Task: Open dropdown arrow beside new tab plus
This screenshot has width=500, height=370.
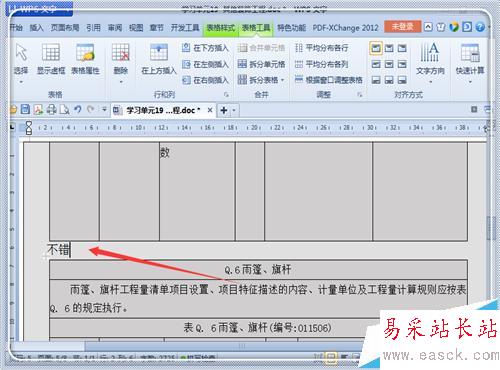Action: pyautogui.click(x=234, y=110)
